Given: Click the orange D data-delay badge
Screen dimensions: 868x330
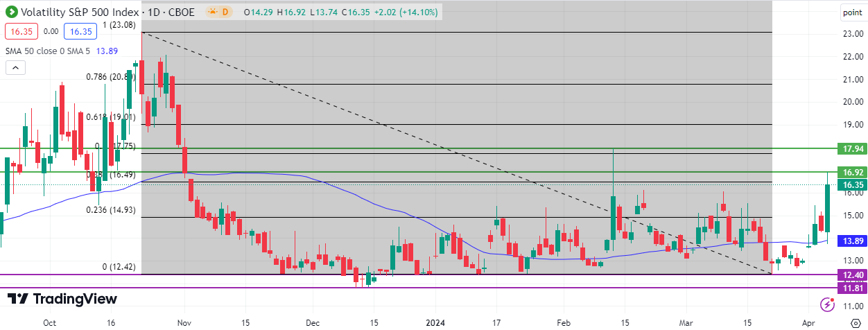Looking at the screenshot, I should (x=225, y=12).
